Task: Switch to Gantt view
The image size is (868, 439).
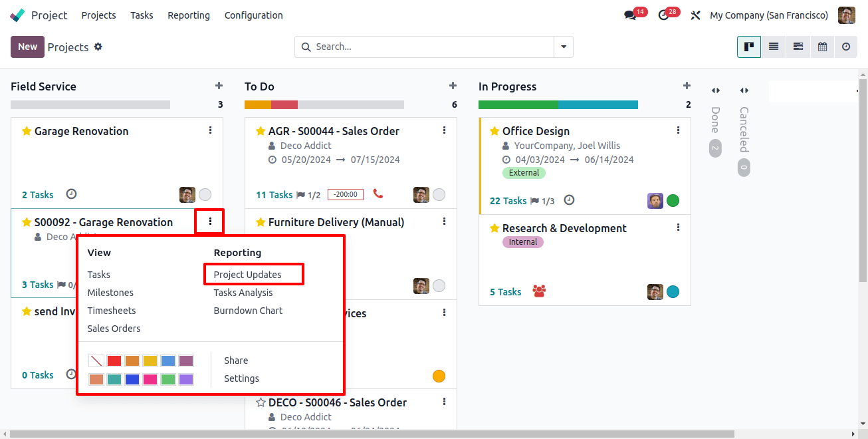Action: coord(798,47)
